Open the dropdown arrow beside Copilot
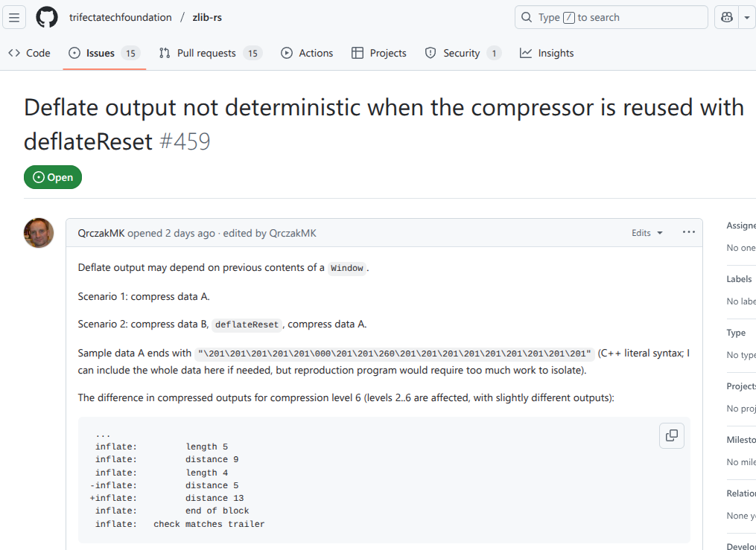 [747, 17]
